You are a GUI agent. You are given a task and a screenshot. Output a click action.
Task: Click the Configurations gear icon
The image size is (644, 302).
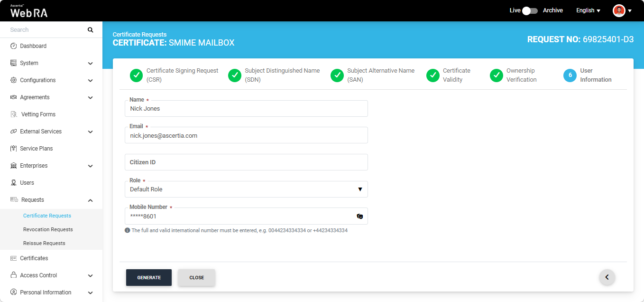(x=14, y=80)
